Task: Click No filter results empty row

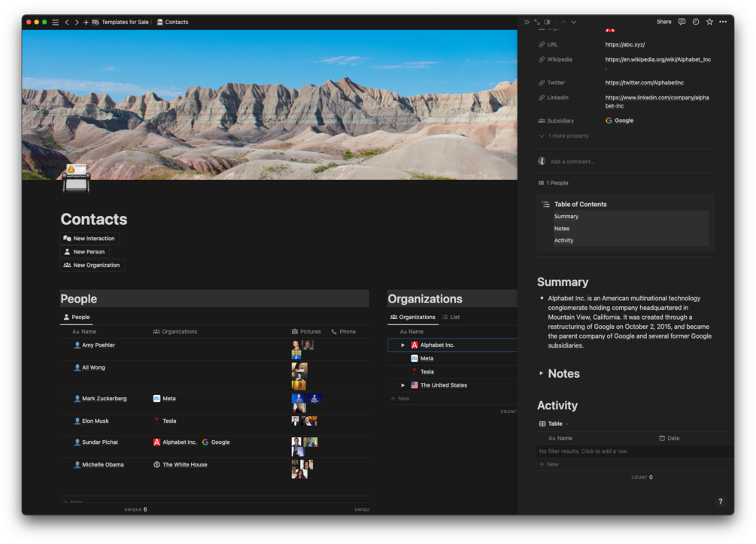Action: coord(634,451)
